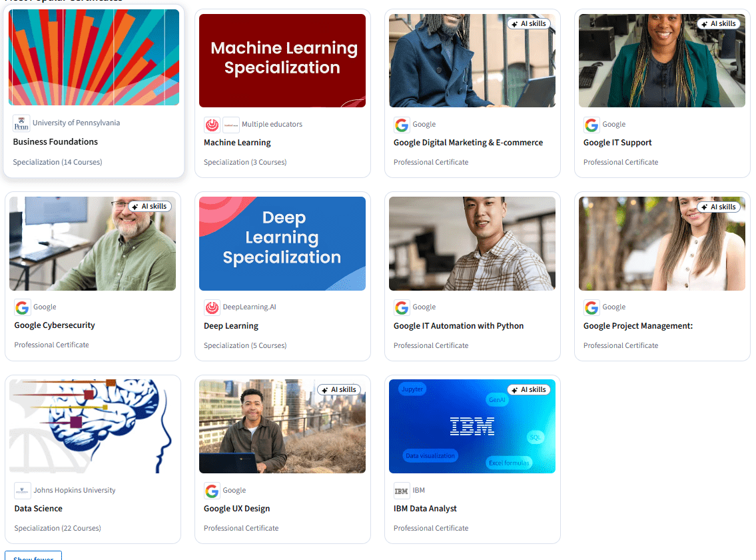Click the AI skills badge on Cybersecurity card
Image resolution: width=756 pixels, height=560 pixels.
point(149,206)
